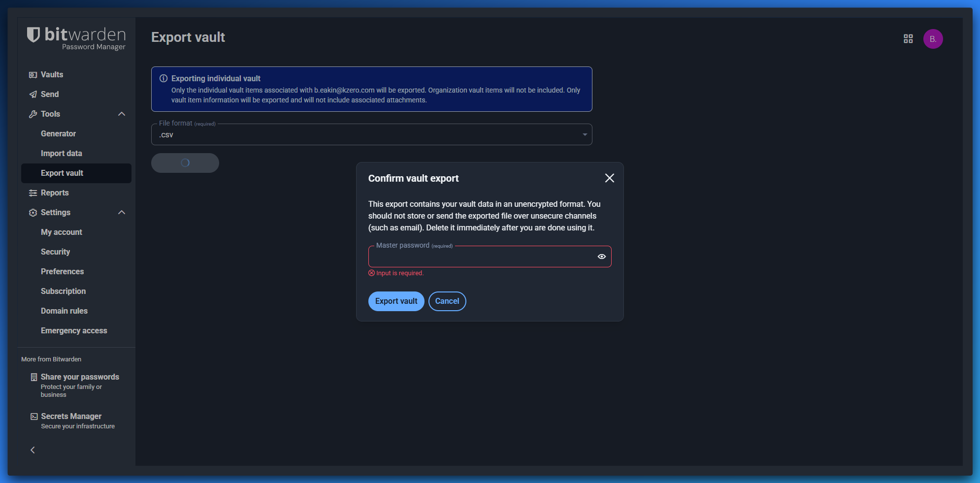
Task: Collapse the sidebar with the arrow
Action: [x=33, y=450]
